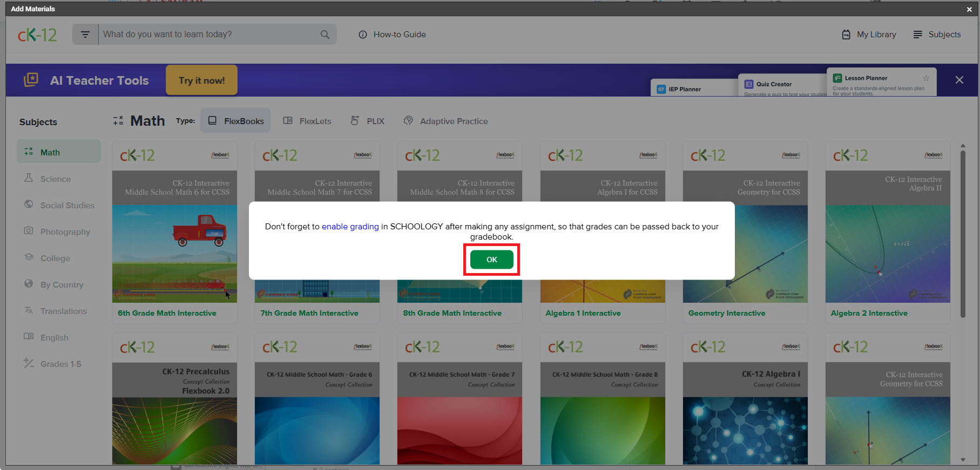Click the green OK button
This screenshot has height=470, width=980.
pyautogui.click(x=491, y=260)
